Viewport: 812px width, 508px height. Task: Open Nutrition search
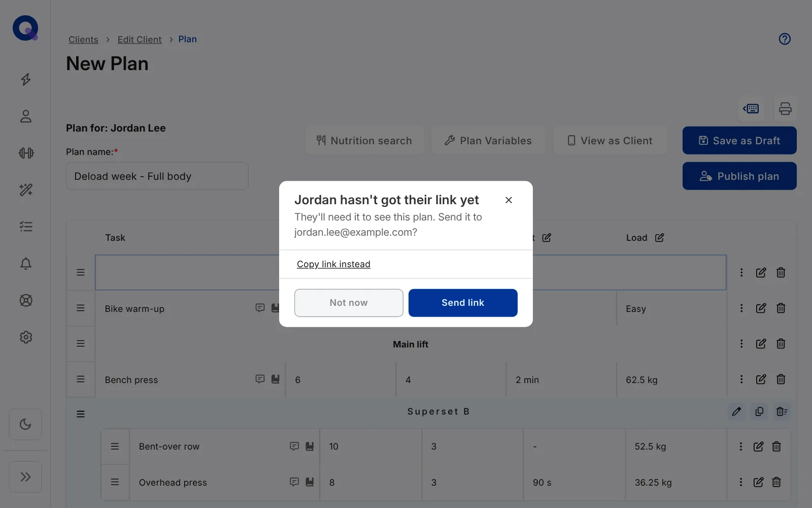[364, 141]
